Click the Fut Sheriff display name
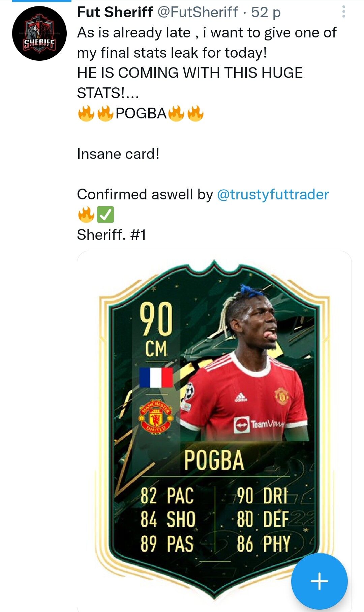The width and height of the screenshot is (364, 612). pyautogui.click(x=115, y=12)
